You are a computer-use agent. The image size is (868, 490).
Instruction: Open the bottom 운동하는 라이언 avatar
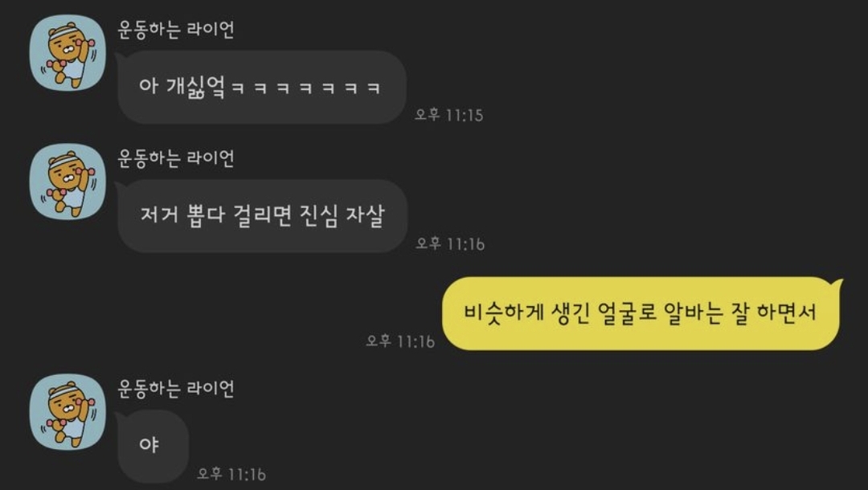point(68,411)
